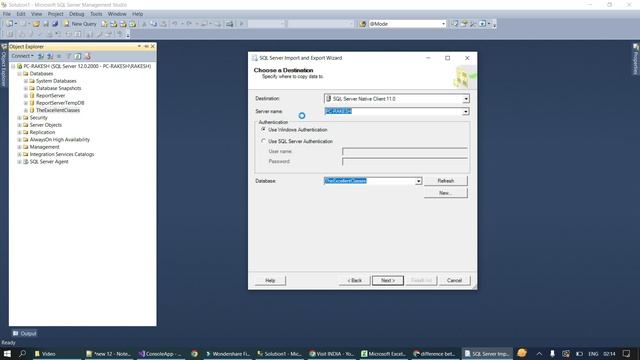This screenshot has height=360, width=640.
Task: Collapse the PC-RAKESH server node
Action: tap(13, 66)
